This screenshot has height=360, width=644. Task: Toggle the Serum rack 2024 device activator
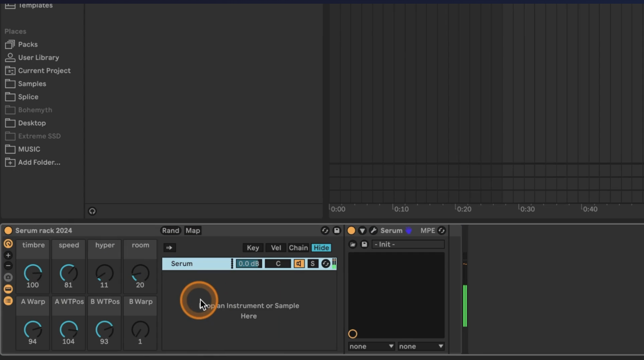coord(8,230)
